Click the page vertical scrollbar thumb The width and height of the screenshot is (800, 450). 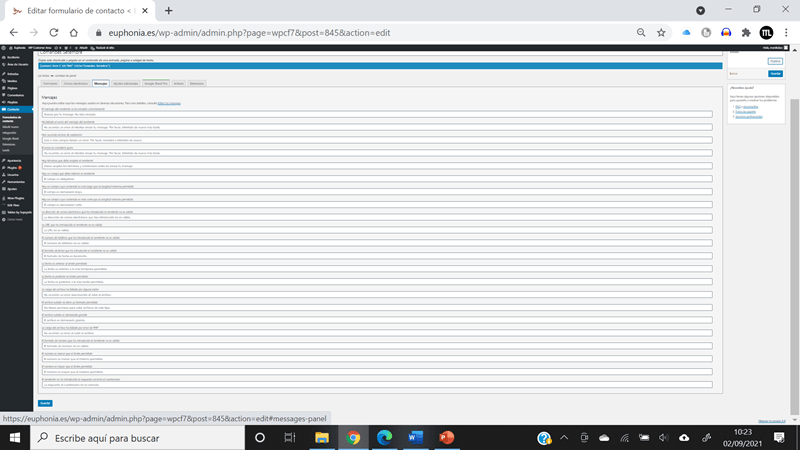click(794, 255)
